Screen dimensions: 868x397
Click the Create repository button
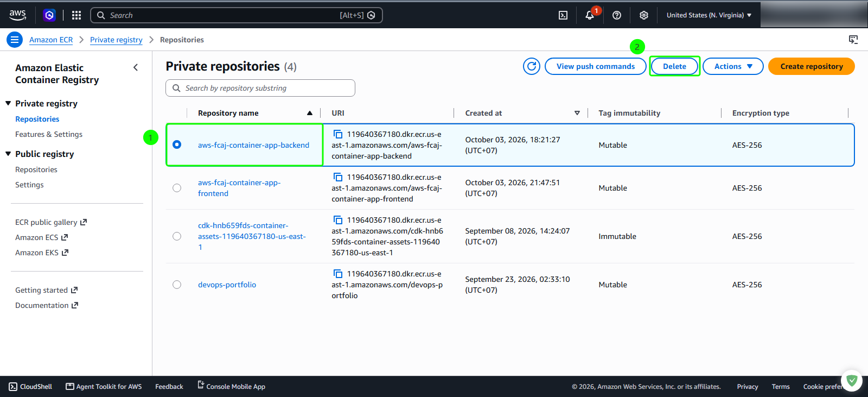coord(812,66)
